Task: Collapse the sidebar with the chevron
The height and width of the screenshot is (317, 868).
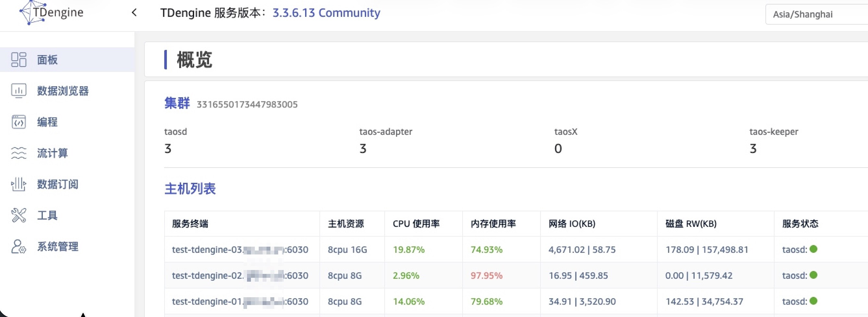Action: [134, 13]
